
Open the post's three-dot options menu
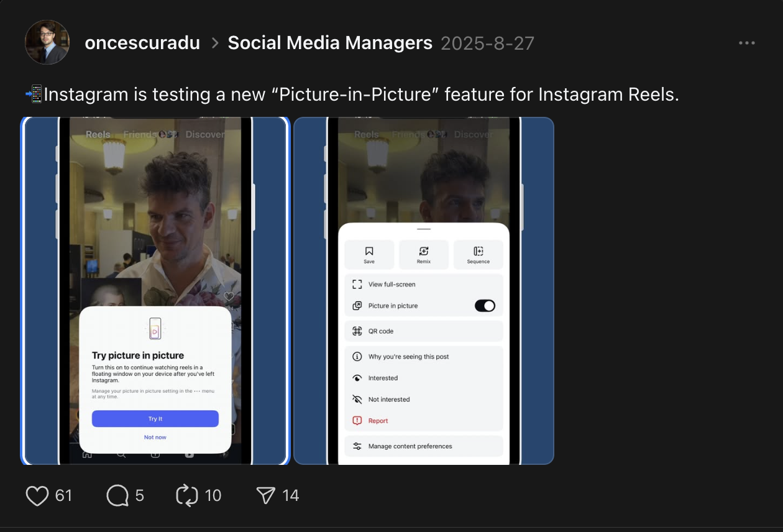746,43
